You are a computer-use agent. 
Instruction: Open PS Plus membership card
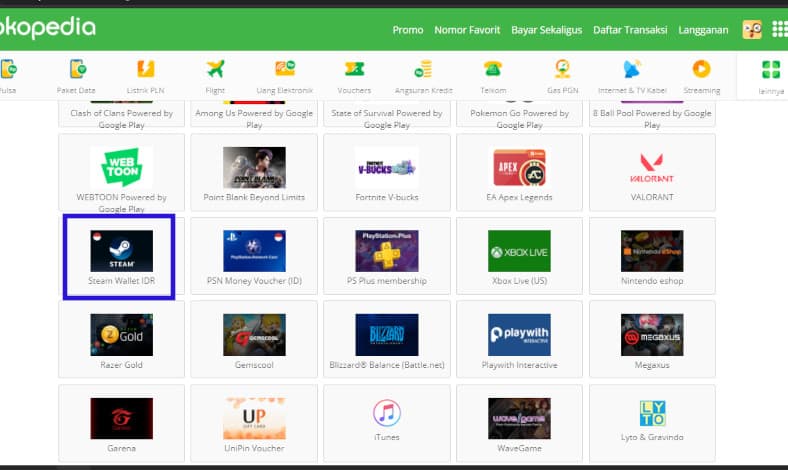point(386,256)
